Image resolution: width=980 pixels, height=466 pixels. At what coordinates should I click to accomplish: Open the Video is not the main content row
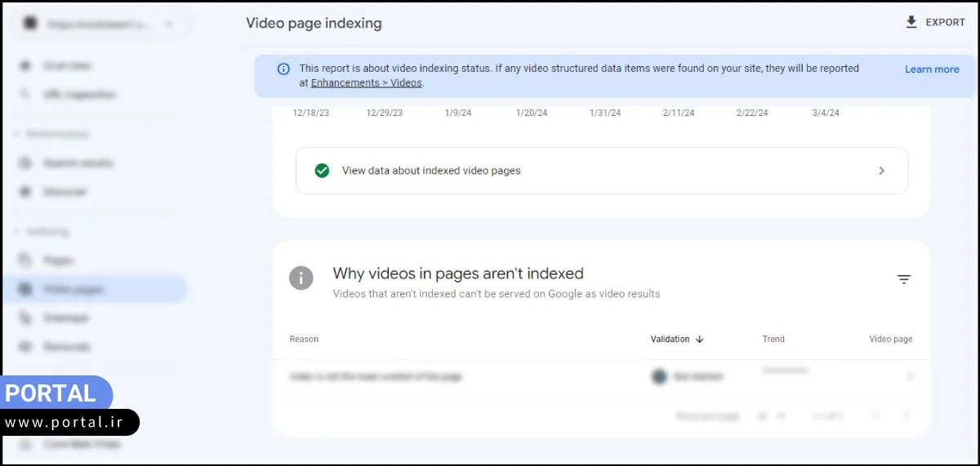pos(601,377)
